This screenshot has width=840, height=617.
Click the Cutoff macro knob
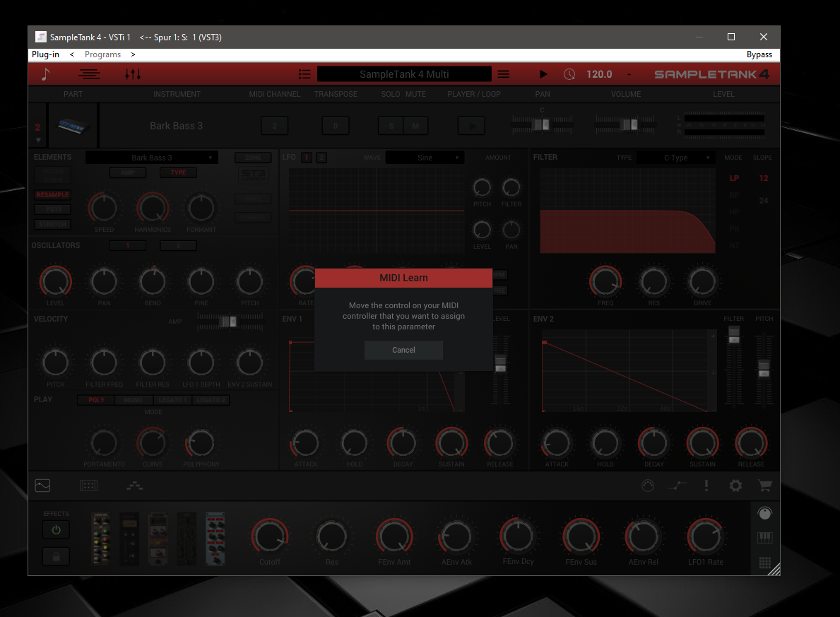point(269,536)
